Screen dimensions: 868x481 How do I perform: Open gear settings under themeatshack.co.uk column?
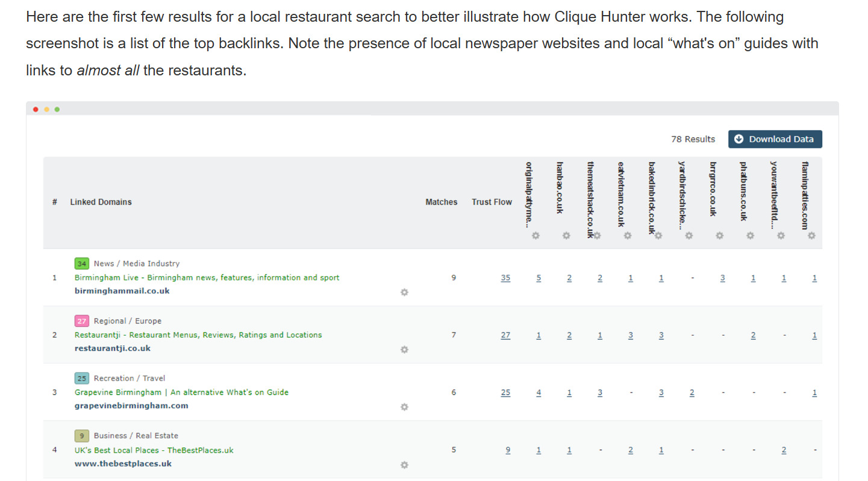click(x=597, y=235)
